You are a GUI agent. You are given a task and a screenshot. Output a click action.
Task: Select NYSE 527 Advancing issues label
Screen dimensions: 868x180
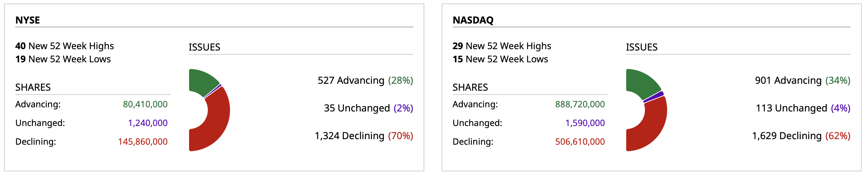365,80
